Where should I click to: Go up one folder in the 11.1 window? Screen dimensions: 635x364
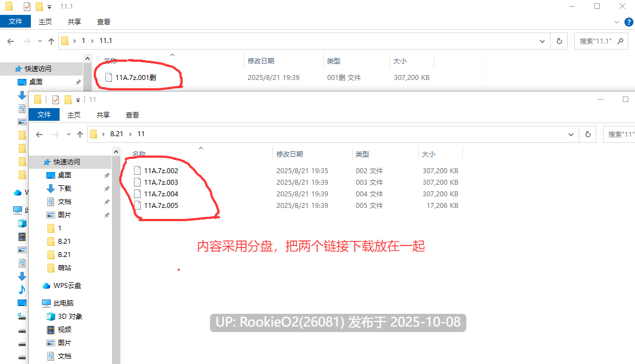[x=51, y=41]
